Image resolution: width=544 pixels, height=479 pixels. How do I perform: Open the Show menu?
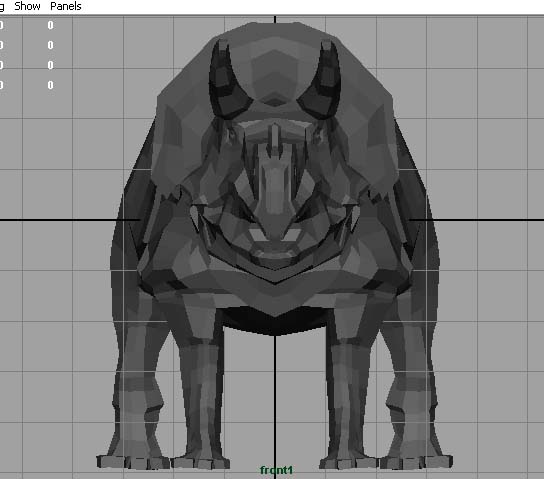pos(27,6)
